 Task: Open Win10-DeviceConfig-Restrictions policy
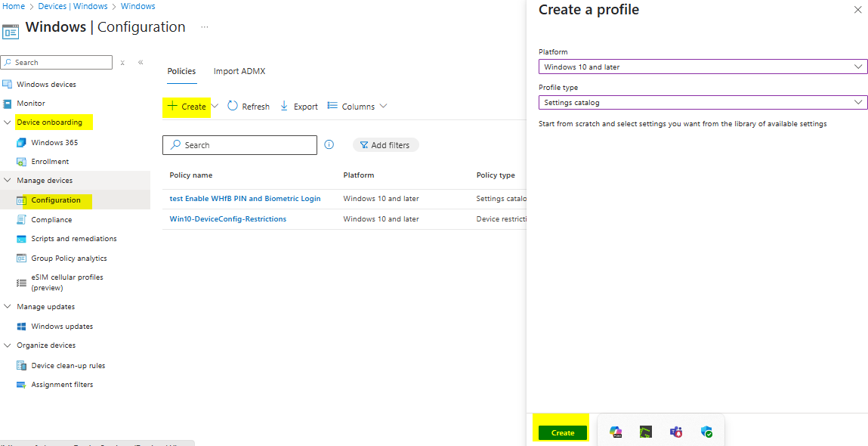point(228,219)
